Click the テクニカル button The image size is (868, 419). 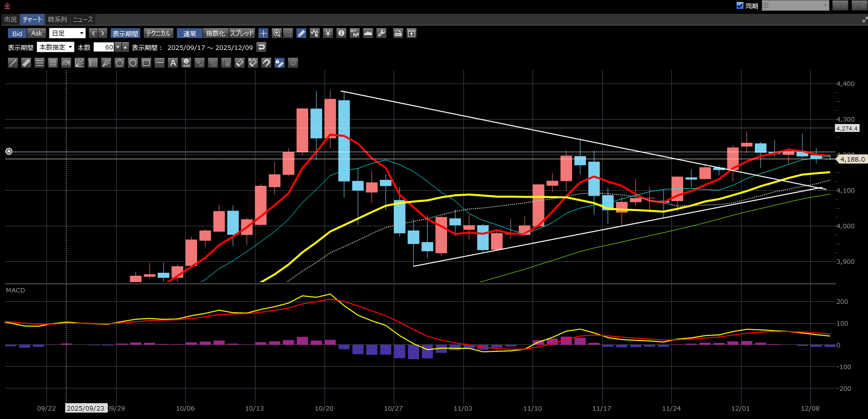158,33
